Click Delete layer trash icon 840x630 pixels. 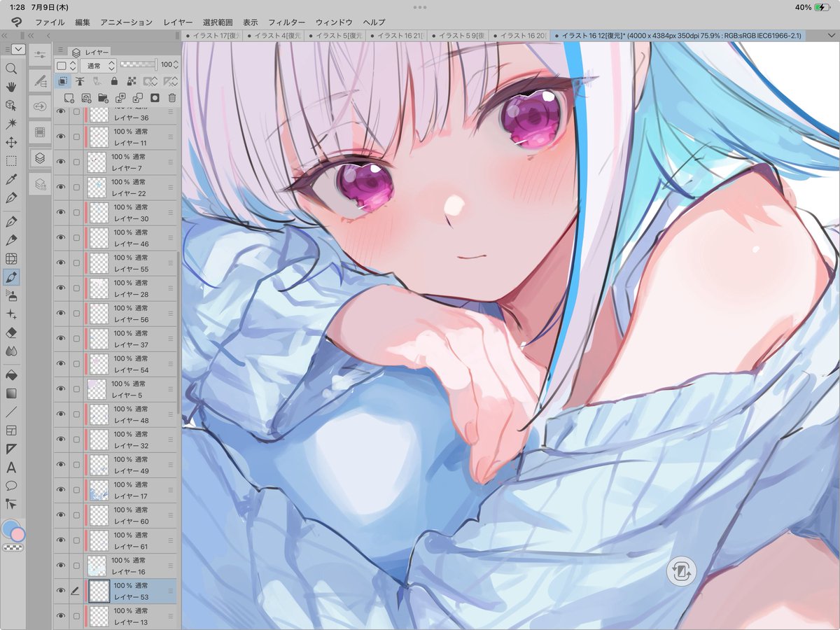click(172, 98)
